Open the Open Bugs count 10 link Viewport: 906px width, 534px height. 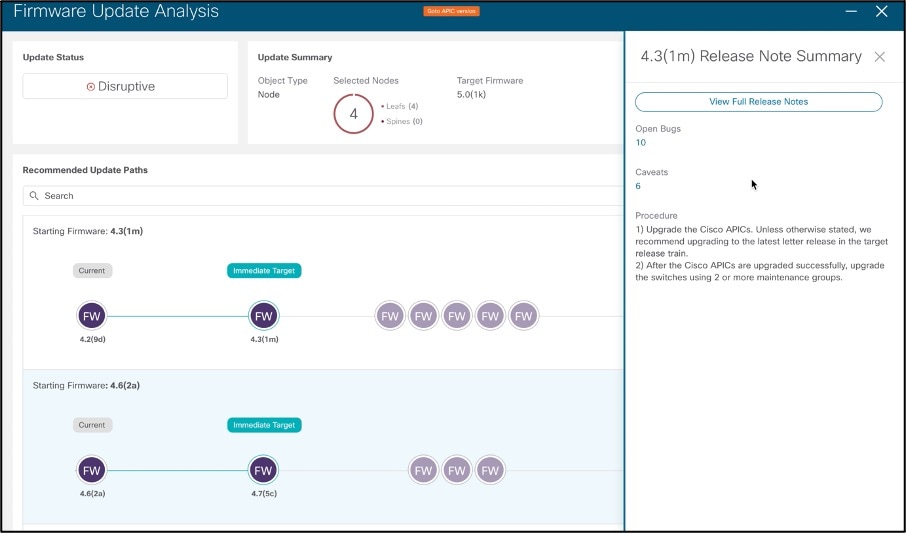(x=640, y=143)
